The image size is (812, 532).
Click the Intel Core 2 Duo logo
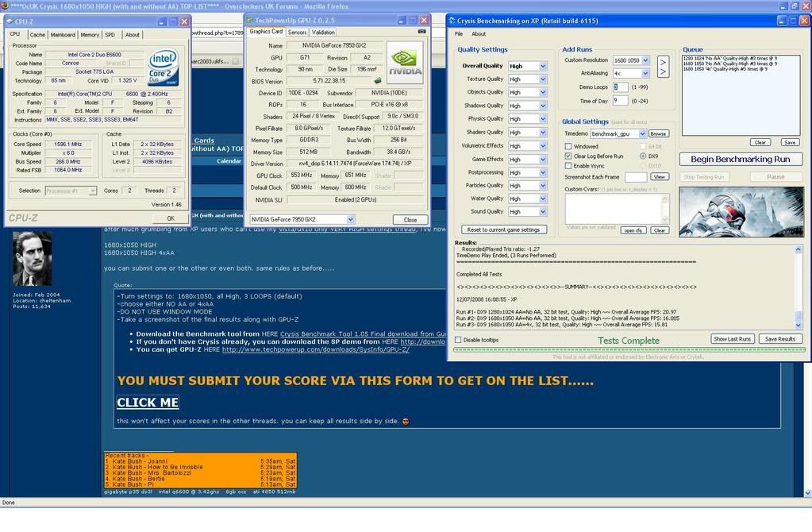tap(163, 66)
